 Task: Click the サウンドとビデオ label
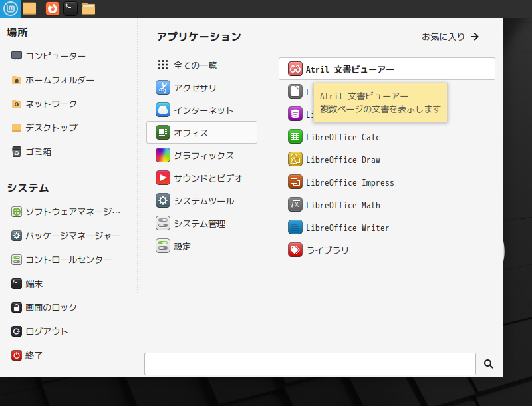coord(208,178)
